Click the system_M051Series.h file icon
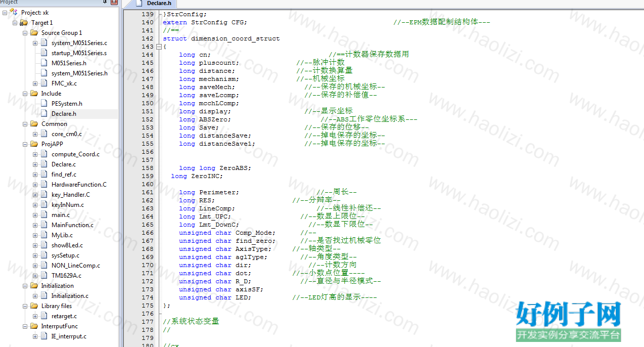This screenshot has width=644, height=347. pyautogui.click(x=44, y=73)
